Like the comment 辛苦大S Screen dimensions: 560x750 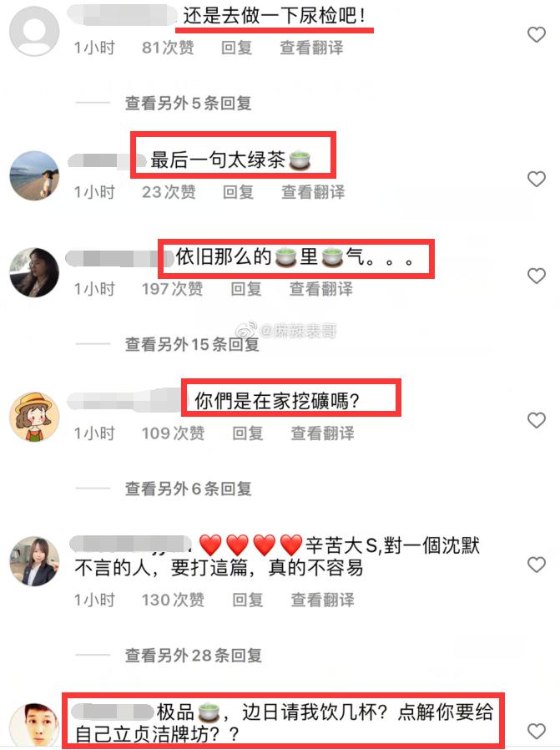point(536,565)
